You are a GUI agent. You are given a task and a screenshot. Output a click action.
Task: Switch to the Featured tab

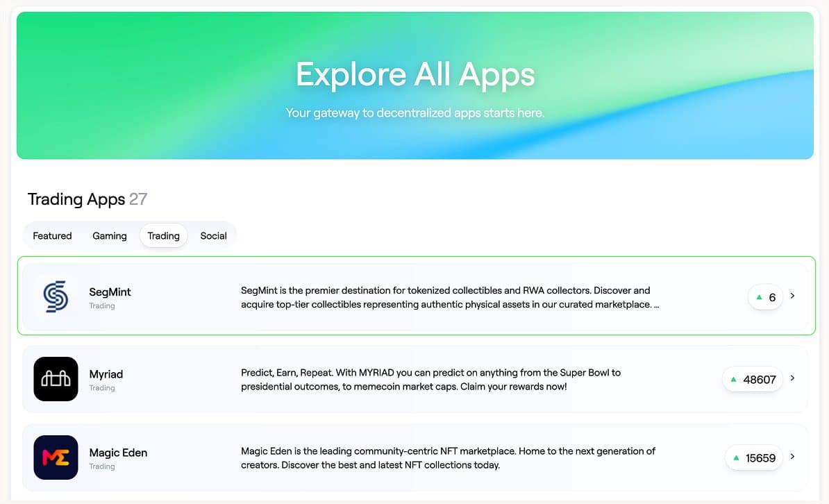point(52,236)
